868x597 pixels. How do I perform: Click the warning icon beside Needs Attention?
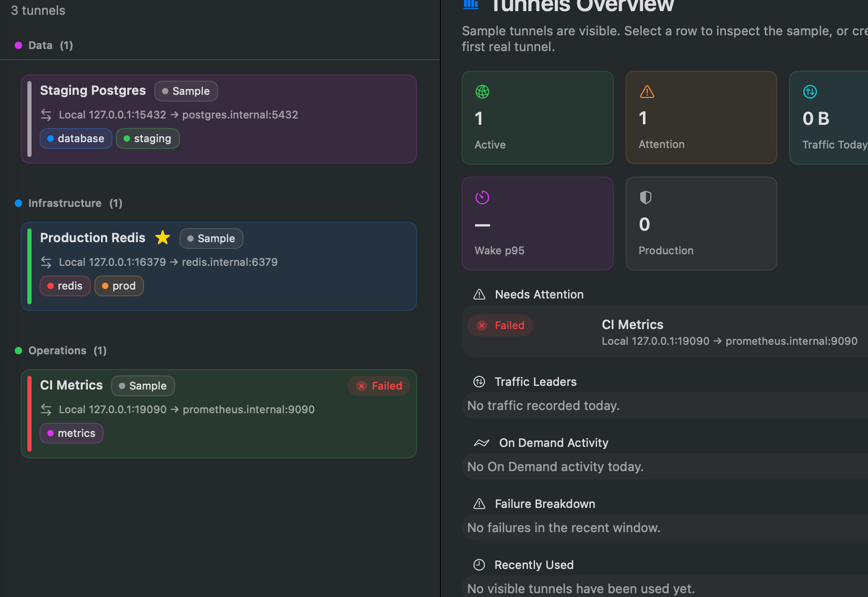480,294
